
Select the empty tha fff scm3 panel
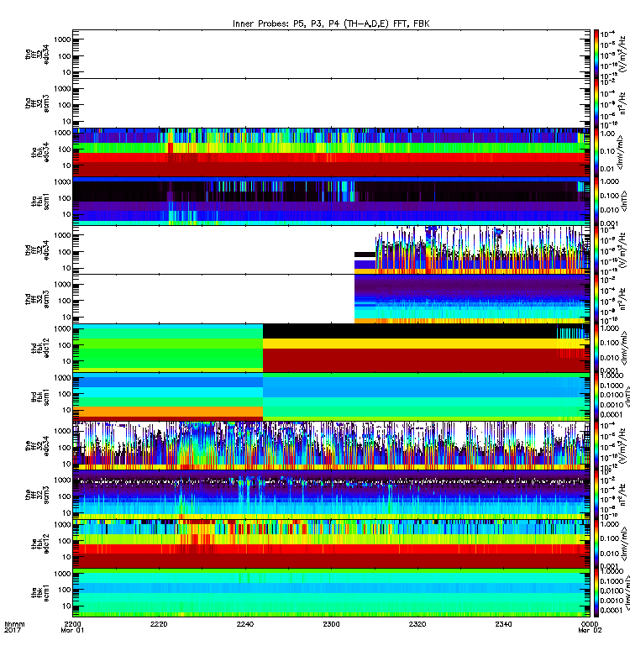coord(331,102)
